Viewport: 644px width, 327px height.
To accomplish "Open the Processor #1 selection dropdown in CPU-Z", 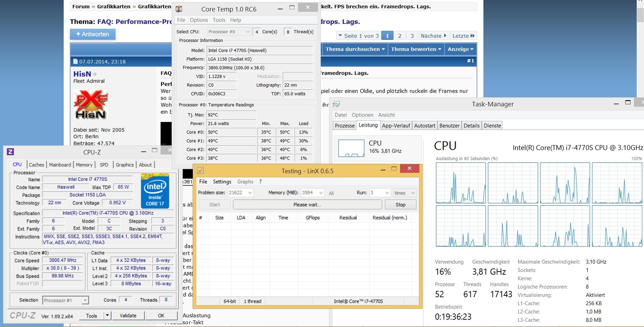I will point(65,300).
